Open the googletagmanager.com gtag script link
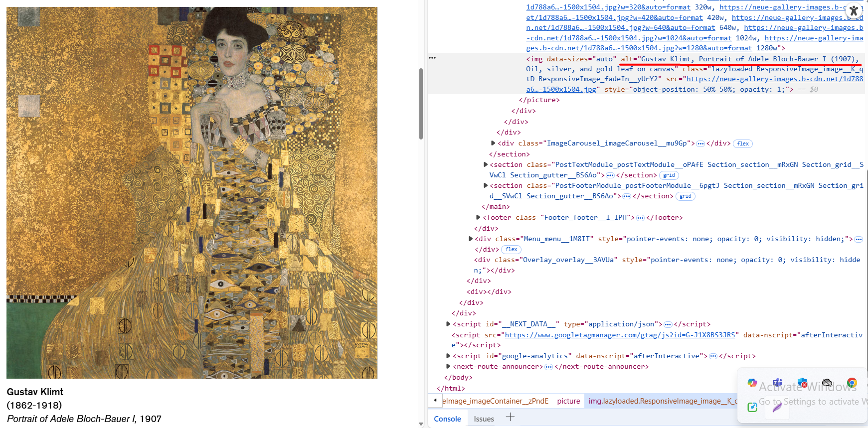Image resolution: width=868 pixels, height=428 pixels. [620, 335]
